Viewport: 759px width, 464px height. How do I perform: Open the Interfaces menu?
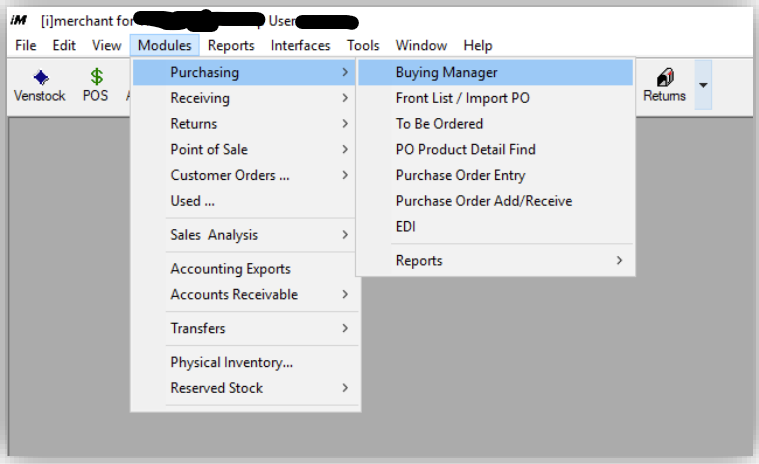[x=300, y=45]
